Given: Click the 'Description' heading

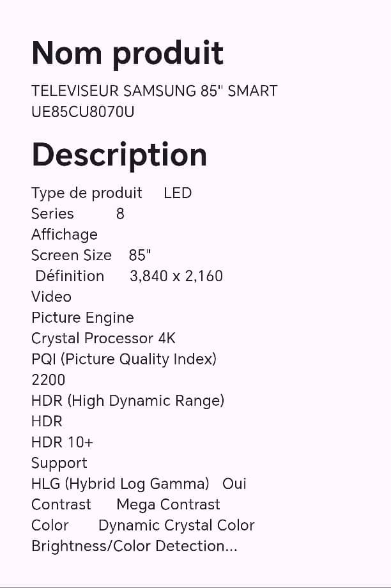Looking at the screenshot, I should pyautogui.click(x=119, y=155).
